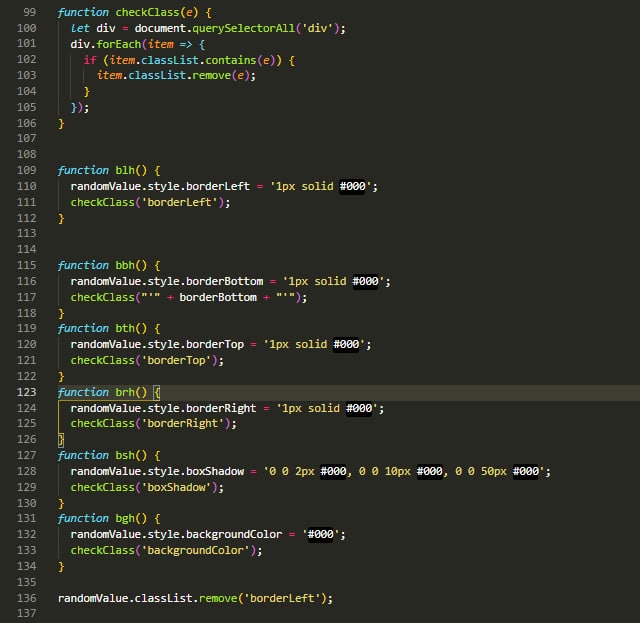Click the bsh function name

pyautogui.click(x=125, y=456)
